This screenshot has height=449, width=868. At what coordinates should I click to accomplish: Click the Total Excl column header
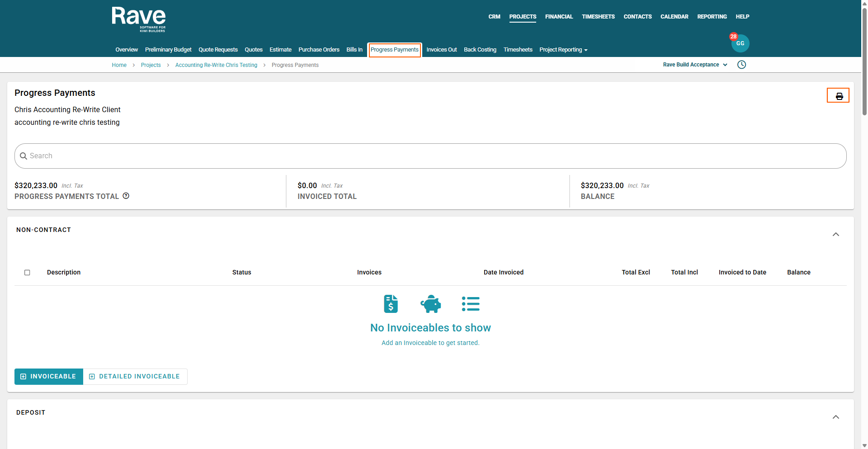click(x=636, y=273)
